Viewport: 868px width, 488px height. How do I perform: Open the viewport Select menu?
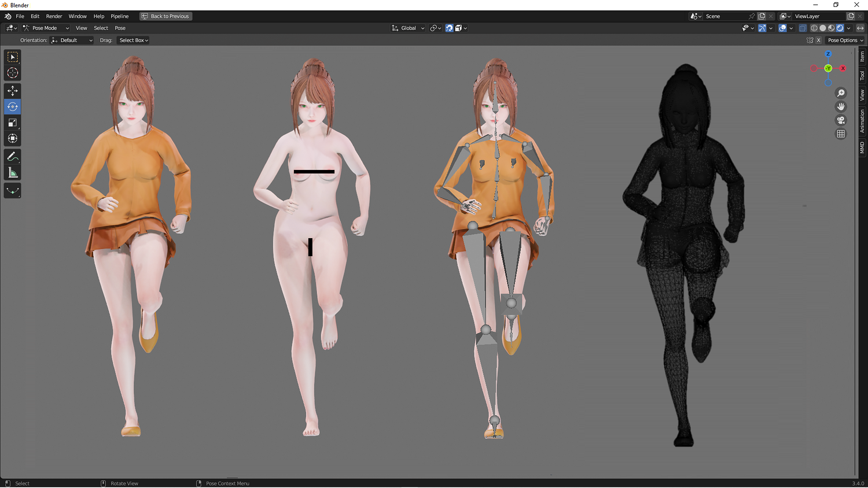click(101, 28)
